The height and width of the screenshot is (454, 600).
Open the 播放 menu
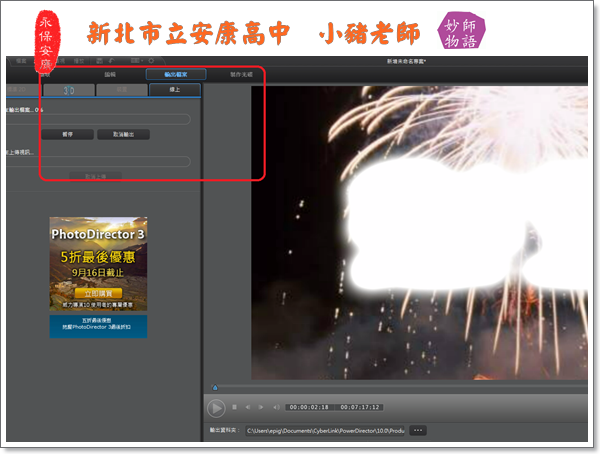pos(79,61)
